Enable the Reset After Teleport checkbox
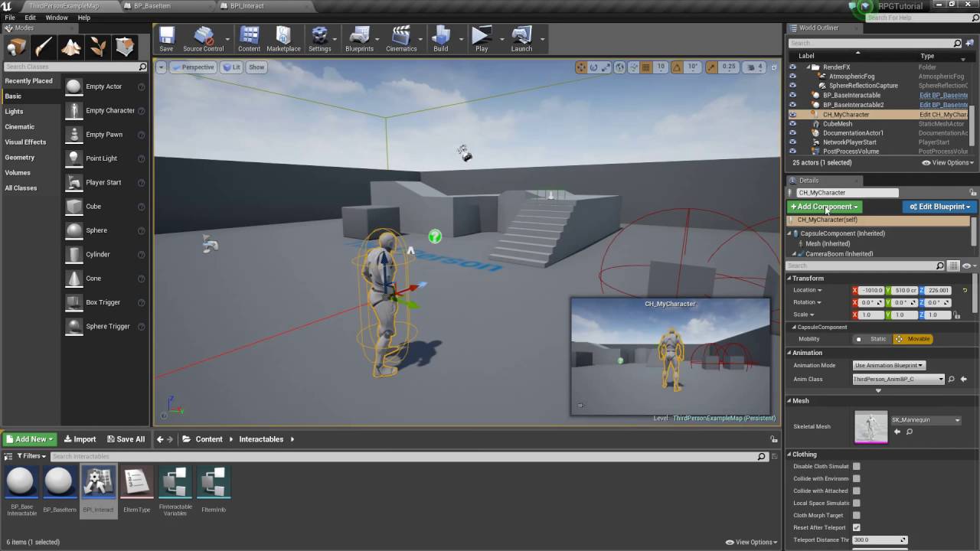Viewport: 980px width, 551px height. tap(856, 527)
